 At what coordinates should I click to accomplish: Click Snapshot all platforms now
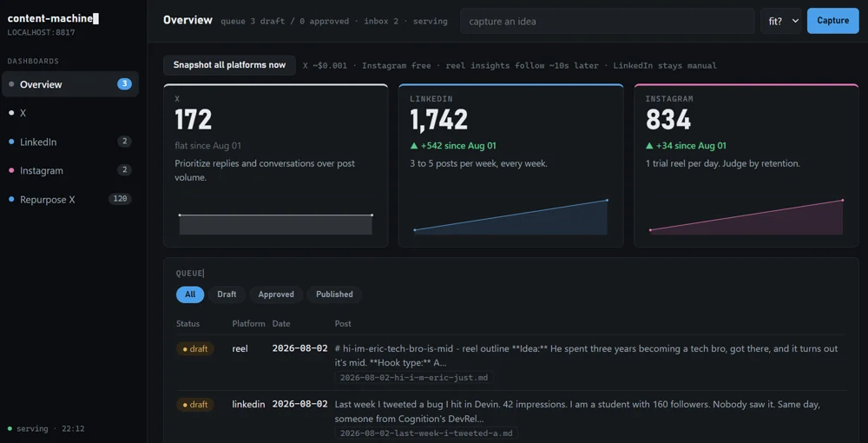(230, 65)
